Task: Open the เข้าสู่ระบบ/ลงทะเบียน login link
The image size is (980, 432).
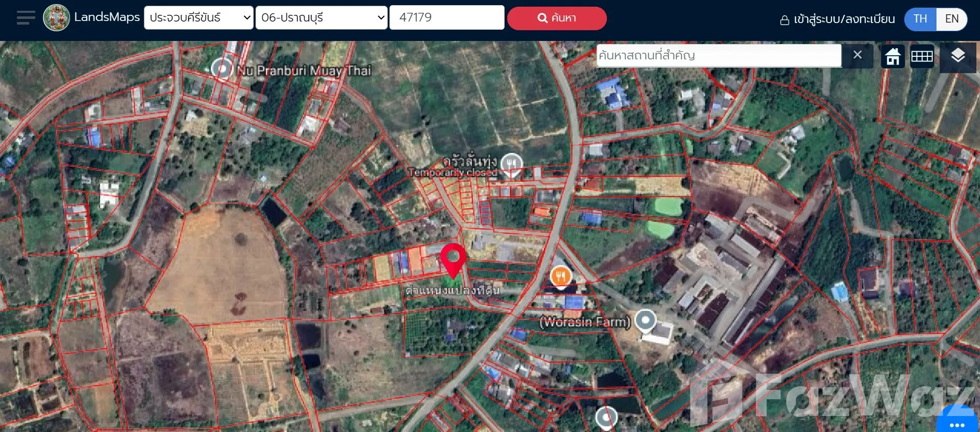Action: pos(837,19)
